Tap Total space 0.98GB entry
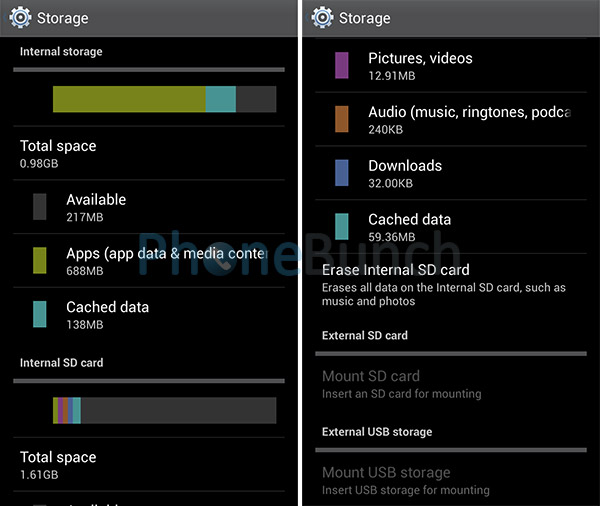Screen dimensions: 600x506 pos(149,153)
